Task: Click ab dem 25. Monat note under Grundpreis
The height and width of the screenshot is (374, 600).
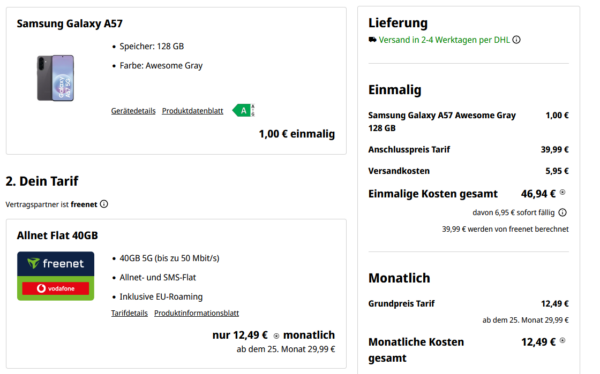Action: point(525,320)
